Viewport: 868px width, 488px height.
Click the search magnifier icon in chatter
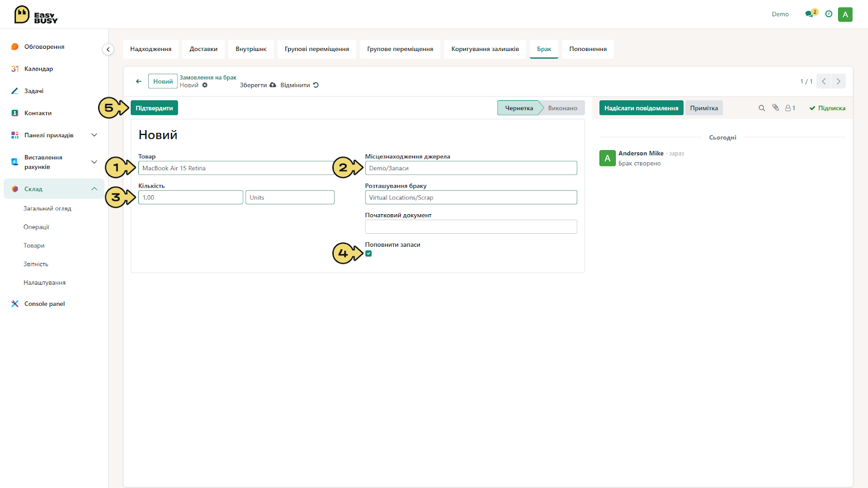pyautogui.click(x=762, y=108)
